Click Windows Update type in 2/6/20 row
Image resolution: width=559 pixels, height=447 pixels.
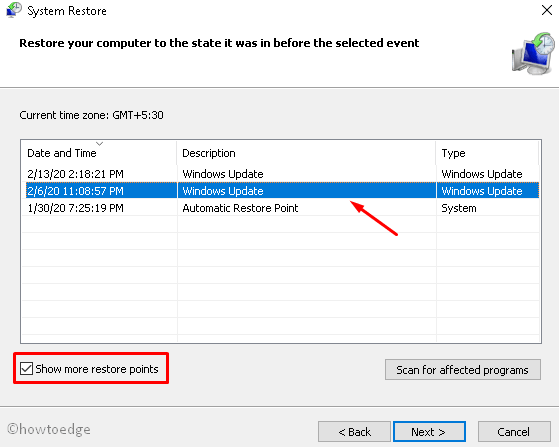[482, 191]
